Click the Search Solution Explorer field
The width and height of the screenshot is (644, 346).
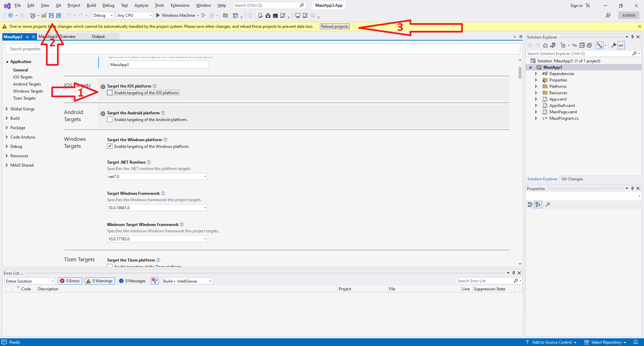coord(577,53)
